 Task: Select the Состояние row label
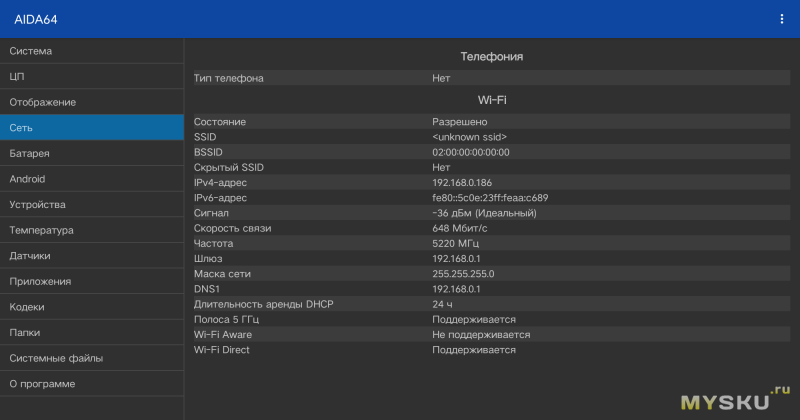[220, 122]
